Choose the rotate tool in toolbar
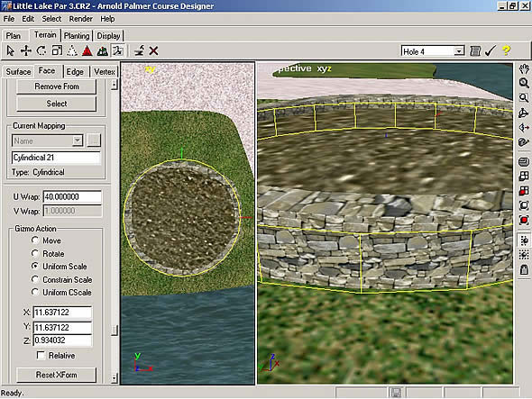This screenshot has width=532, height=399. click(x=41, y=50)
